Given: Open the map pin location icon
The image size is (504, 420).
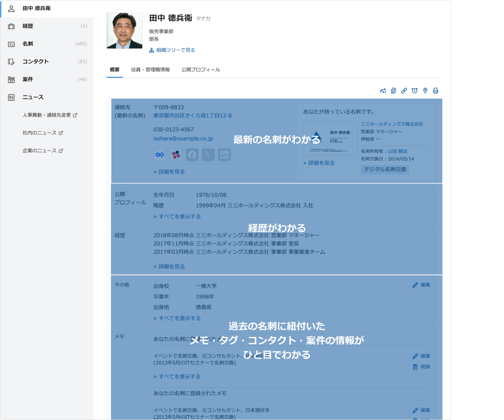Looking at the screenshot, I should (425, 91).
